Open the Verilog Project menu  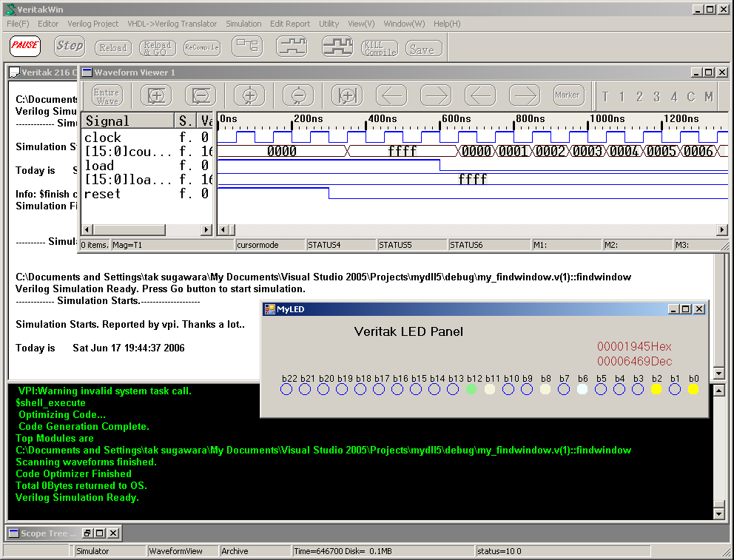(92, 24)
